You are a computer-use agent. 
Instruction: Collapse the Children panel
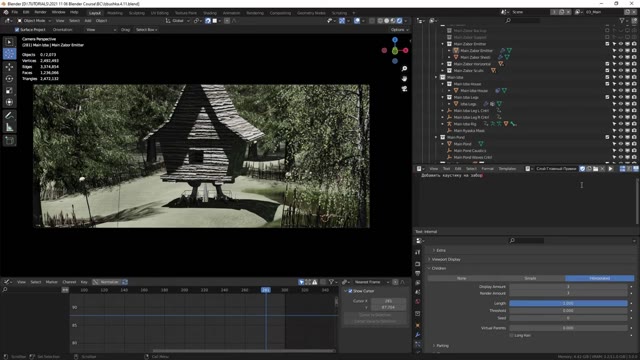(439, 268)
